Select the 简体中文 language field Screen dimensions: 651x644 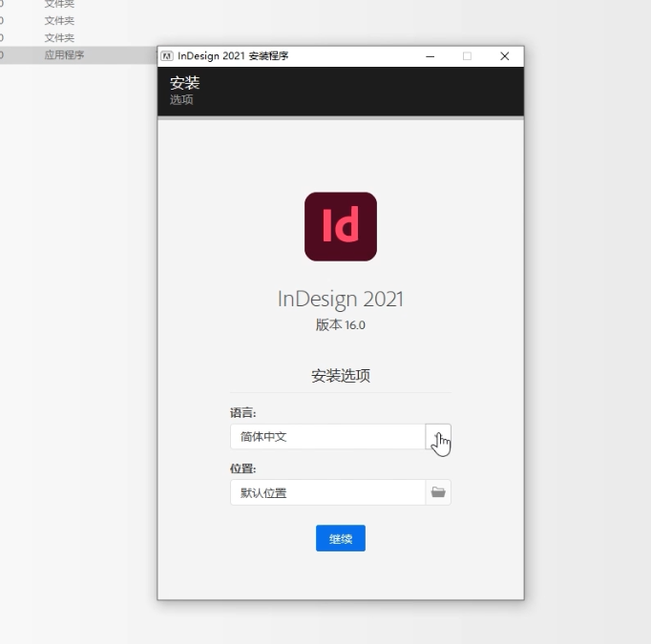(x=328, y=437)
